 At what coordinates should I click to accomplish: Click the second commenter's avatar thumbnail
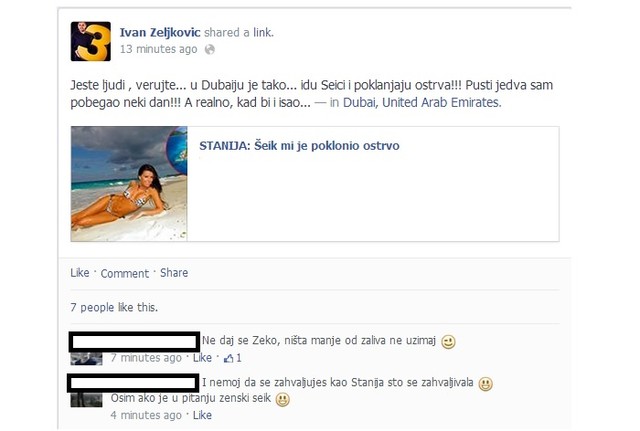click(86, 400)
